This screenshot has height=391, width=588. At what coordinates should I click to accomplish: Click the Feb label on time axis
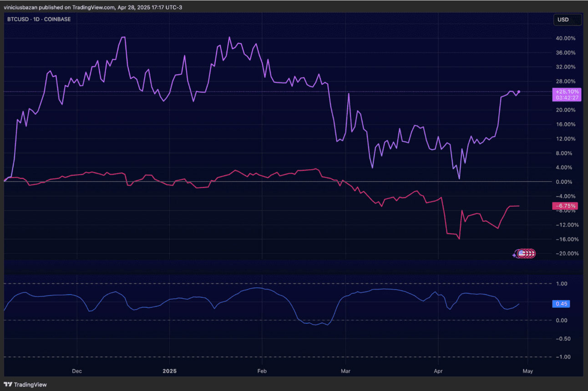tap(262, 371)
